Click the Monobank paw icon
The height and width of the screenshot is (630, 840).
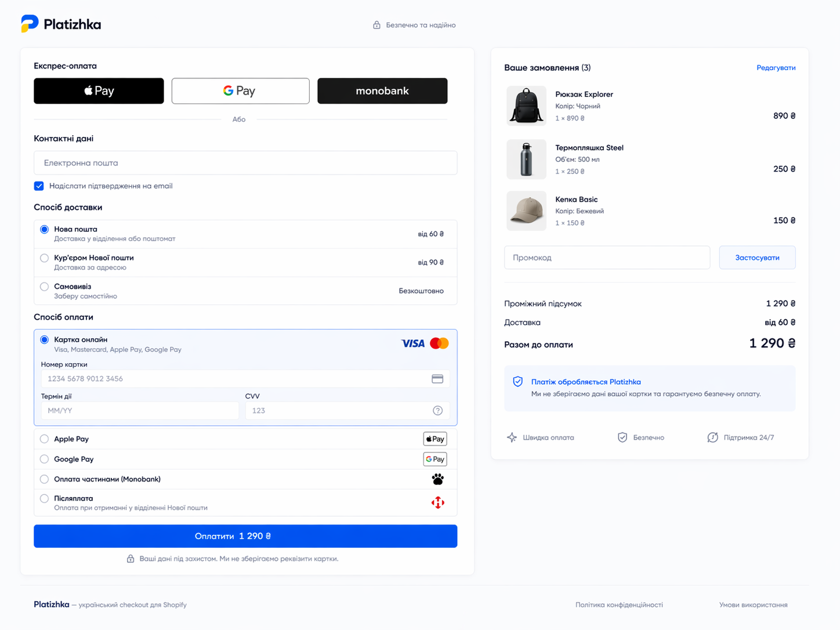437,479
